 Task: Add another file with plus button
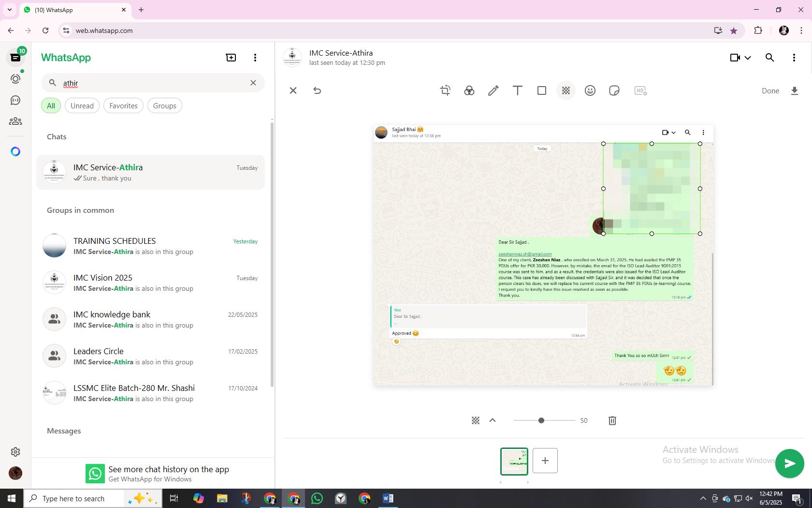coord(545,461)
